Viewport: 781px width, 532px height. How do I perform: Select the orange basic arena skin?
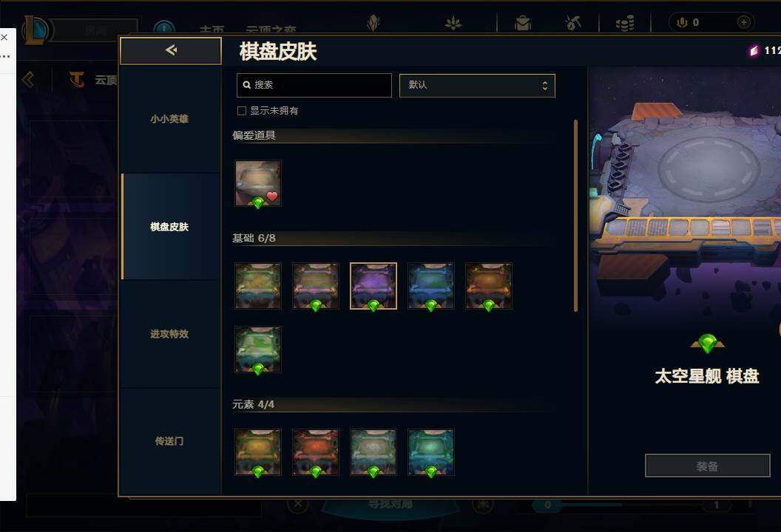(x=489, y=286)
